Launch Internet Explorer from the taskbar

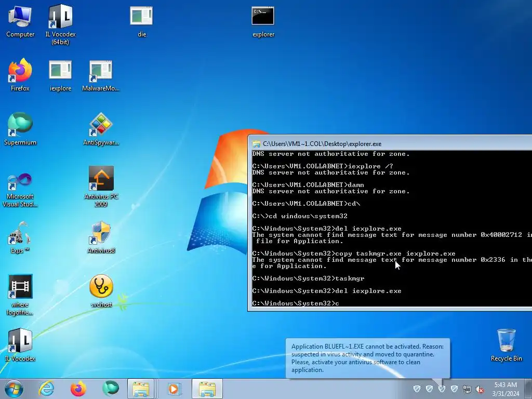(46, 389)
